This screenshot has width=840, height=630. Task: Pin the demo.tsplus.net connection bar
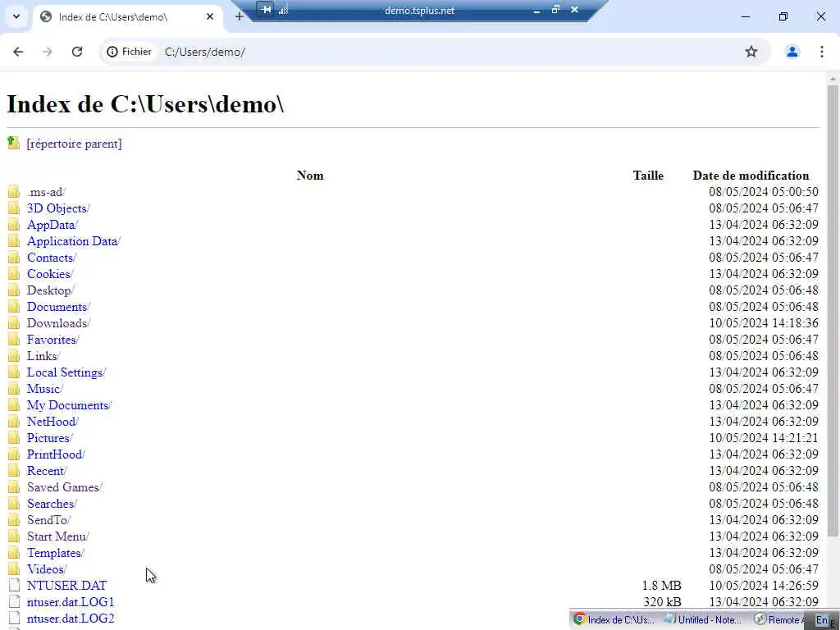tap(265, 9)
